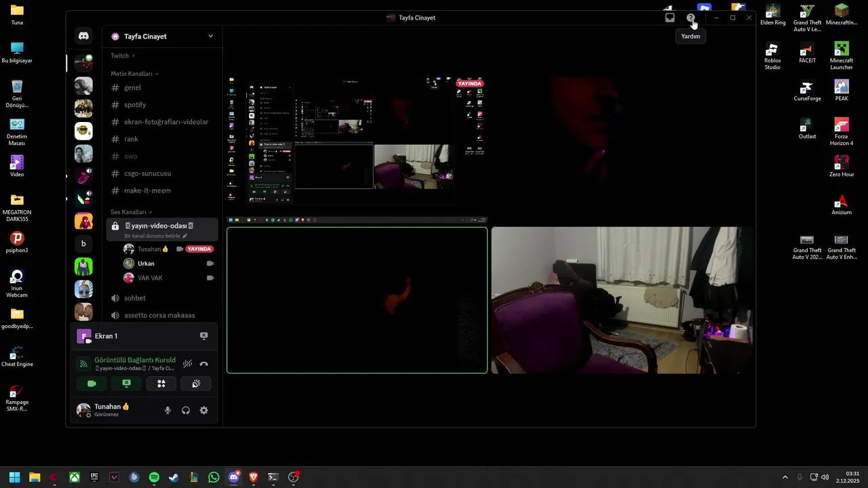Disconnect from voice with hang-up icon
The width and height of the screenshot is (868, 488).
point(203,364)
